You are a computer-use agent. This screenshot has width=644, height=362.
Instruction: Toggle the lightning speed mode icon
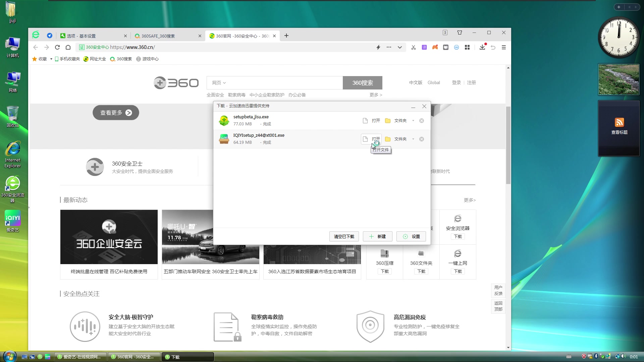click(x=378, y=47)
